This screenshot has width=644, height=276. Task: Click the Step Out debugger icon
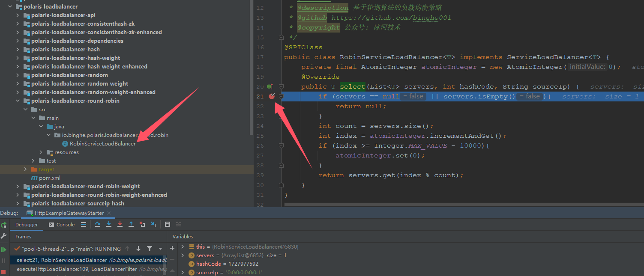[131, 224]
